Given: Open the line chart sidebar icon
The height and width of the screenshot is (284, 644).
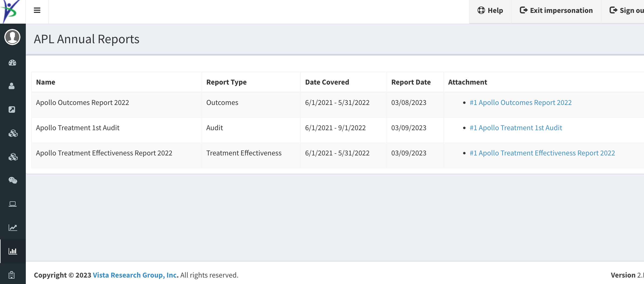Looking at the screenshot, I should pyautogui.click(x=12, y=227).
